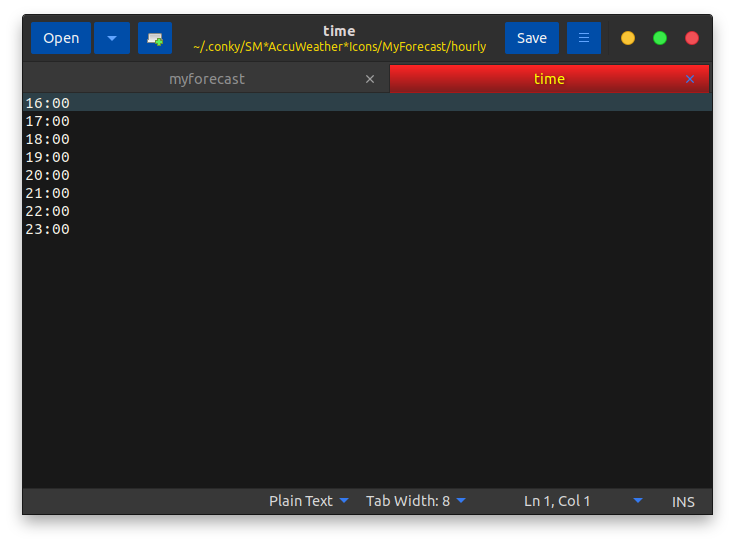Create a new document with the toolbar icon
The width and height of the screenshot is (735, 545).
(x=155, y=38)
